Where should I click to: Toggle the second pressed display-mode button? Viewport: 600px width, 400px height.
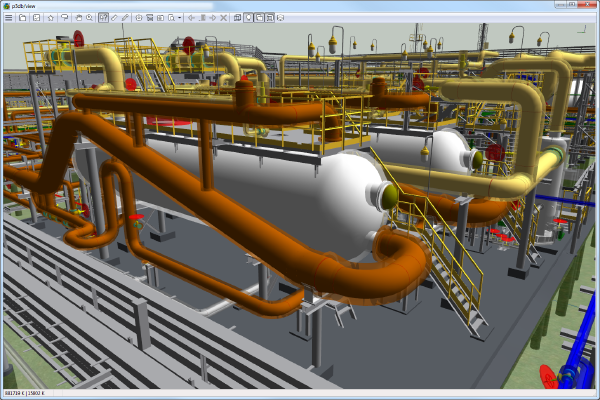coord(260,18)
